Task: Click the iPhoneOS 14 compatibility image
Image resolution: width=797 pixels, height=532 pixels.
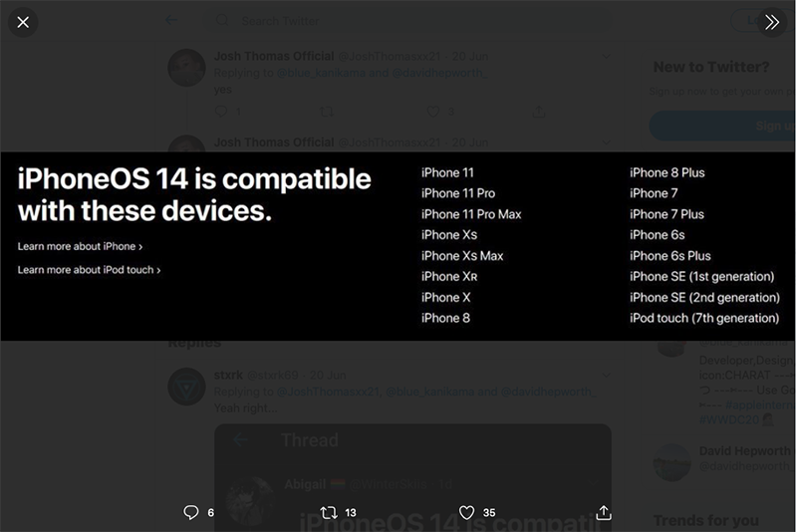Action: [398, 245]
